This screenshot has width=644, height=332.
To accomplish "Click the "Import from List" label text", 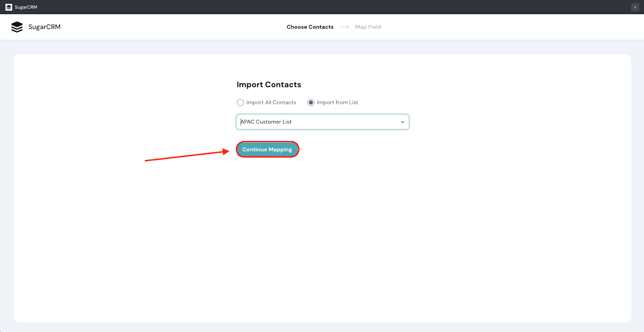I will pyautogui.click(x=337, y=103).
